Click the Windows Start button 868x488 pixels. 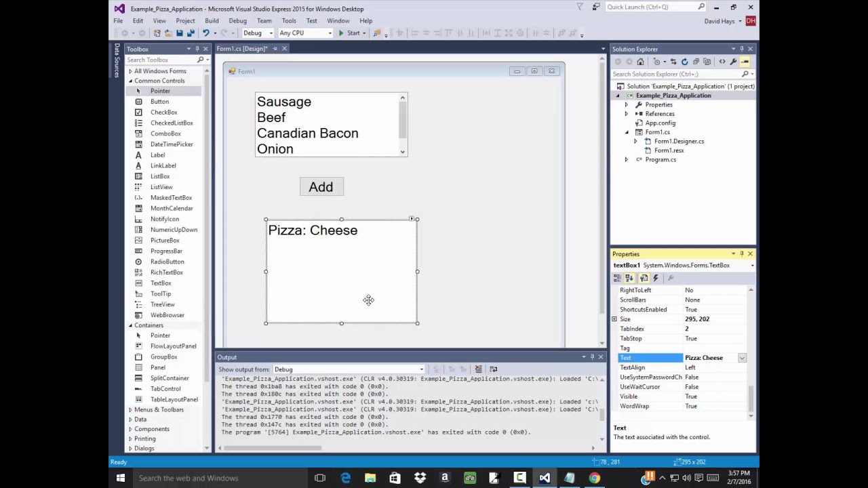pos(120,478)
